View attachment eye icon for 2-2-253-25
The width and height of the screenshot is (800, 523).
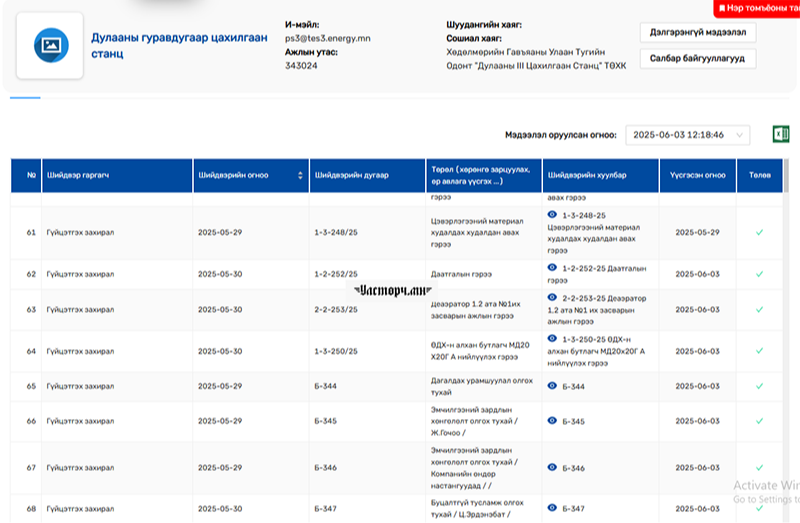(x=552, y=297)
